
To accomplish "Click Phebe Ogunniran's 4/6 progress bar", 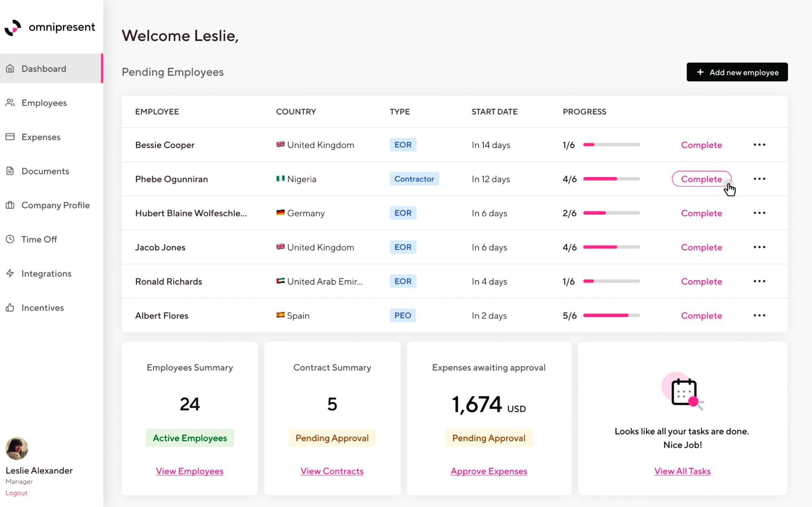I will [611, 179].
